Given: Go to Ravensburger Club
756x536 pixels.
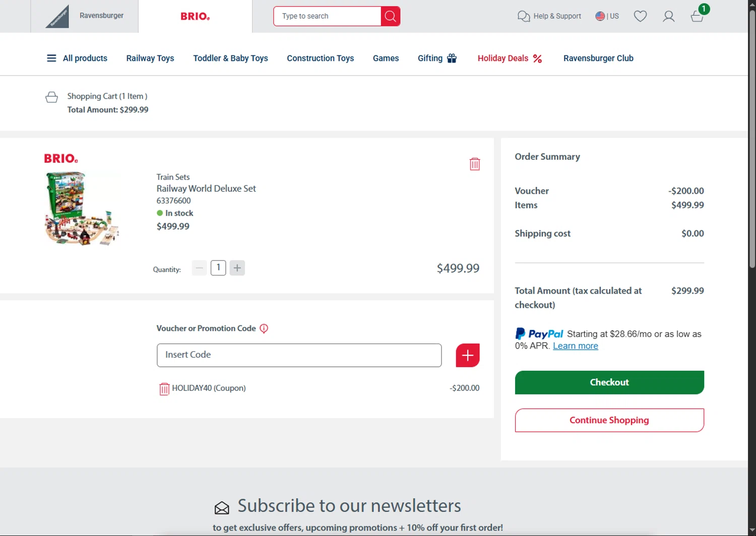Looking at the screenshot, I should [x=598, y=58].
